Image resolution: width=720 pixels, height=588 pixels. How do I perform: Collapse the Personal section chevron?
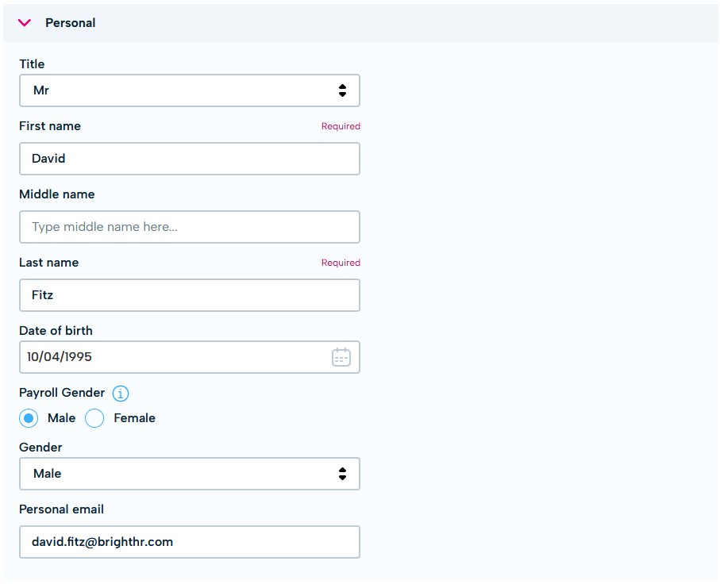point(25,23)
